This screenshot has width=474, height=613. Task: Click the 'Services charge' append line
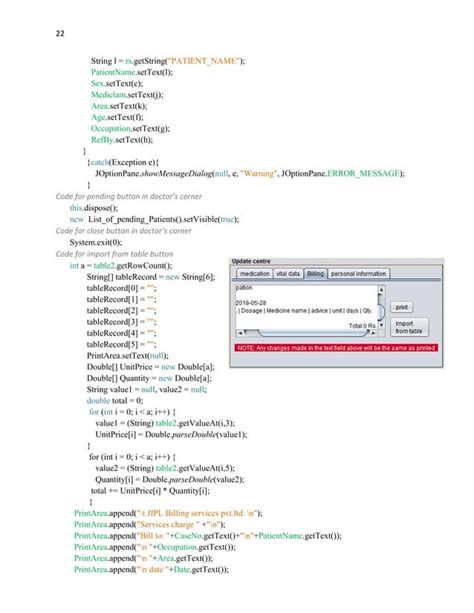pos(150,525)
